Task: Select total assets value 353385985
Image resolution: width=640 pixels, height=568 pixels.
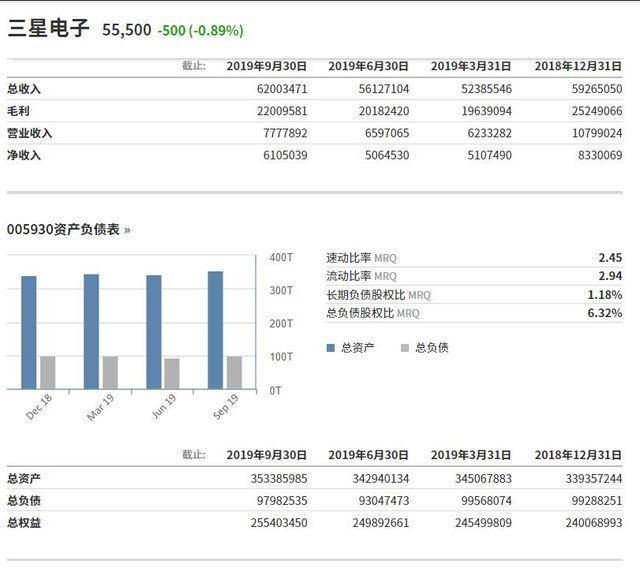Action: [x=279, y=479]
